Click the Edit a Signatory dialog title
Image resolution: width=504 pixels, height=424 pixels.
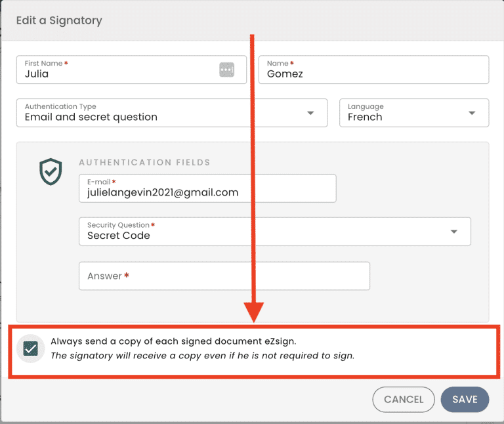59,20
